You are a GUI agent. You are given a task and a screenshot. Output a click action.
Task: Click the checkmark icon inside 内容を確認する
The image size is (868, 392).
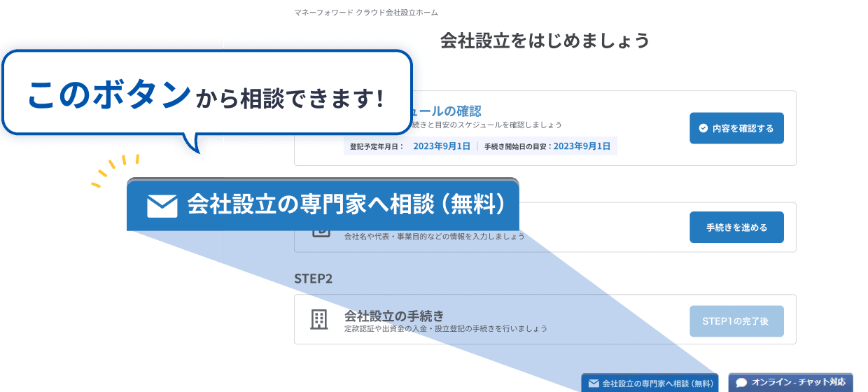pyautogui.click(x=703, y=128)
